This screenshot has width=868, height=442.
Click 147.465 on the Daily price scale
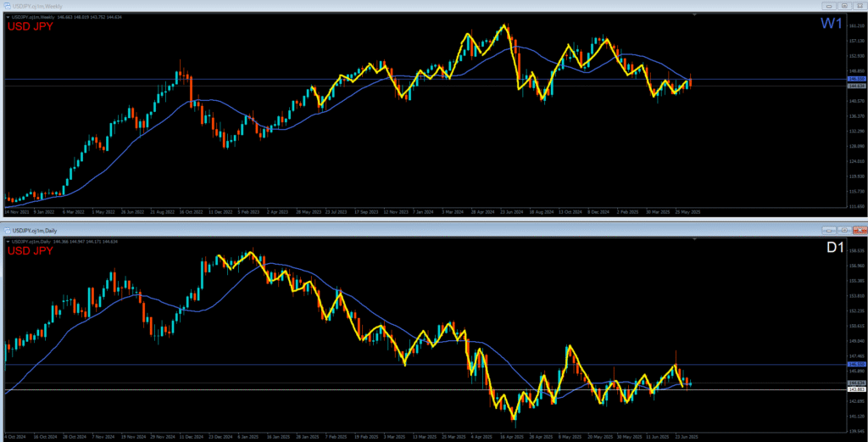pyautogui.click(x=855, y=356)
